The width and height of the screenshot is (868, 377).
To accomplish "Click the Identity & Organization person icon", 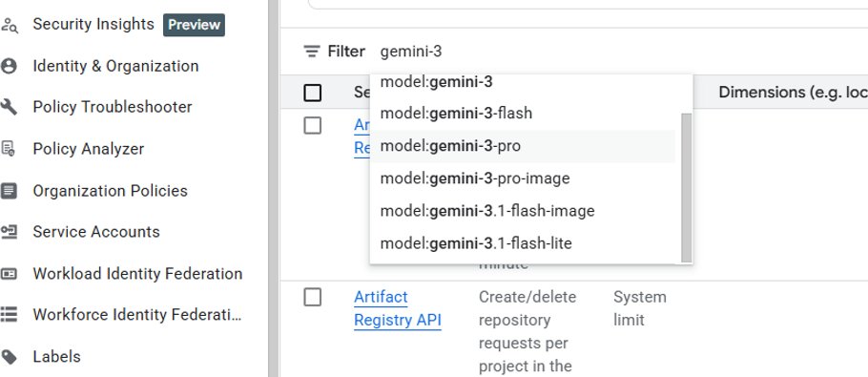I will click(9, 67).
